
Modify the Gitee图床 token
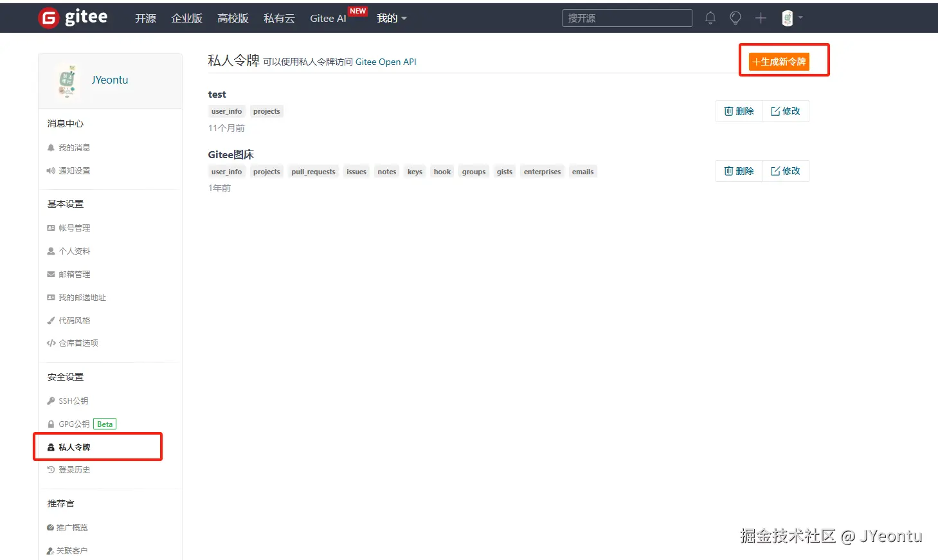click(786, 171)
